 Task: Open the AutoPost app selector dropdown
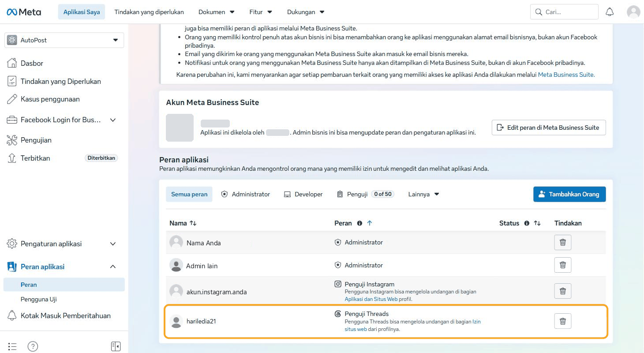[x=64, y=40]
